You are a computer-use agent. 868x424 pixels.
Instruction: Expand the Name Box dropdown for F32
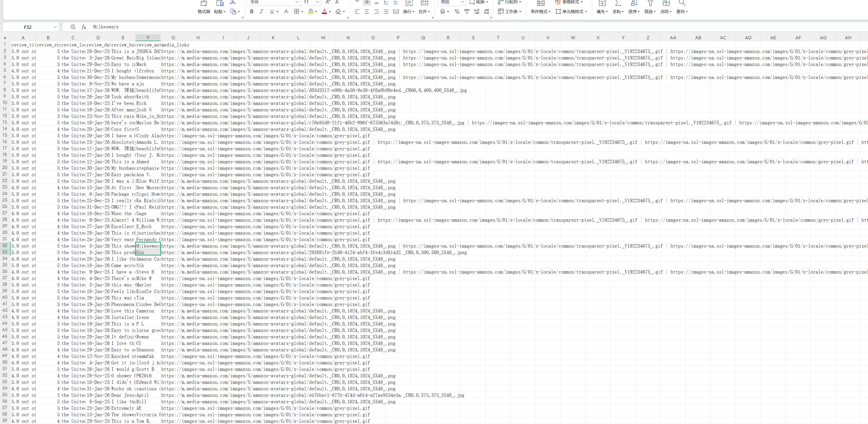55,27
